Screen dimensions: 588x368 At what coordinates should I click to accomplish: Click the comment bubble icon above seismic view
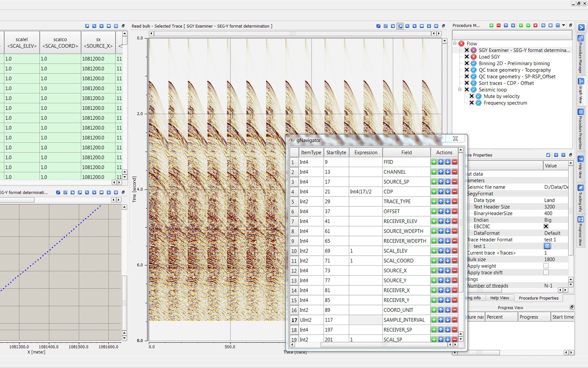pyautogui.click(x=422, y=26)
